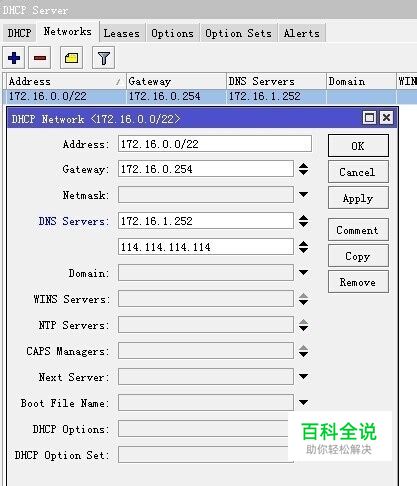Close the DHCP Network dialog
Screen dimensions: 417x486
coord(386,118)
